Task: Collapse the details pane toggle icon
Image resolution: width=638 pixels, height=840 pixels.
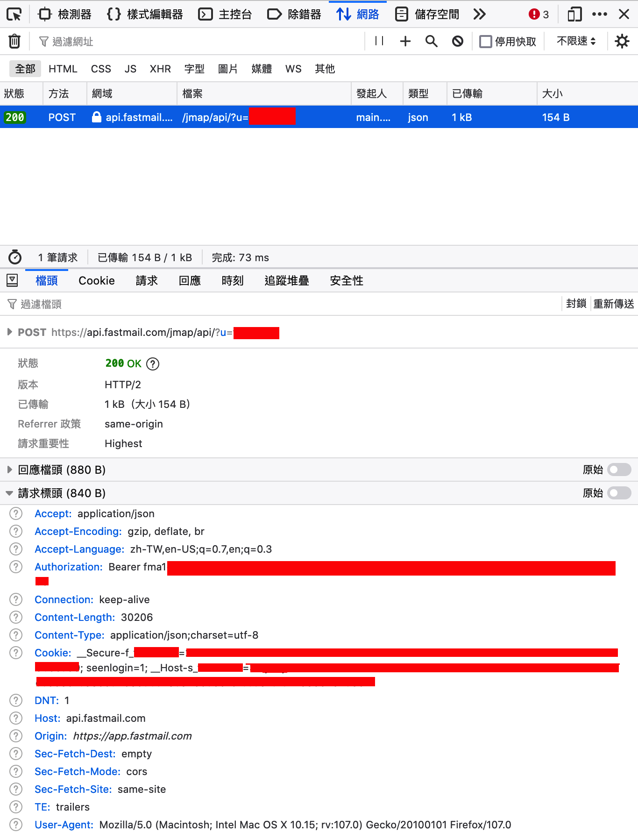Action: click(x=13, y=280)
